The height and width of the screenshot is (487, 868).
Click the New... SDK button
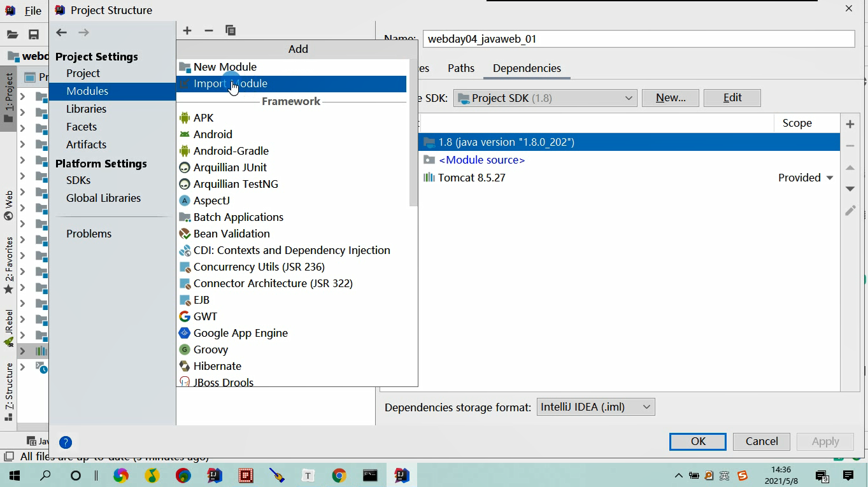pos(671,97)
